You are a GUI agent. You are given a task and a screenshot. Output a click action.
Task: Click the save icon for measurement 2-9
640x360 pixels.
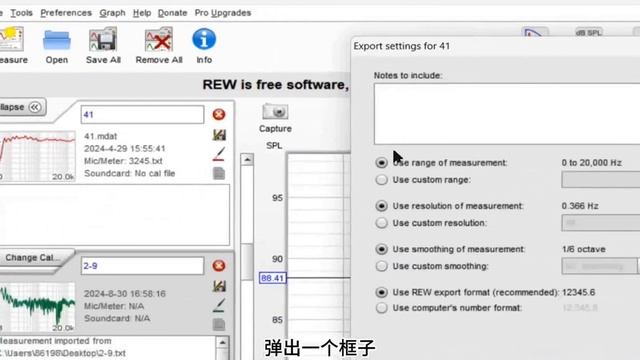coord(219,286)
